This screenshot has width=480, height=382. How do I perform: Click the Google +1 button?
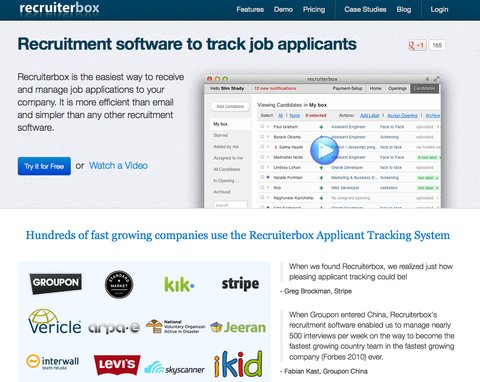tap(417, 45)
